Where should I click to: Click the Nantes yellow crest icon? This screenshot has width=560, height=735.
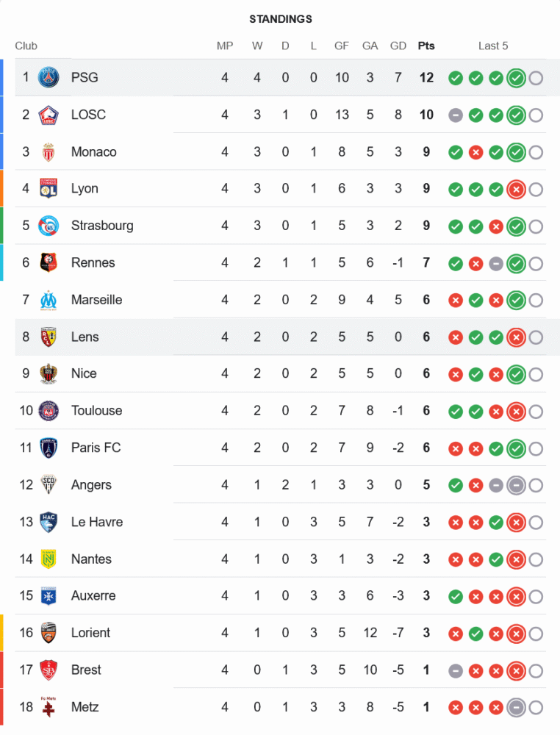(x=49, y=559)
